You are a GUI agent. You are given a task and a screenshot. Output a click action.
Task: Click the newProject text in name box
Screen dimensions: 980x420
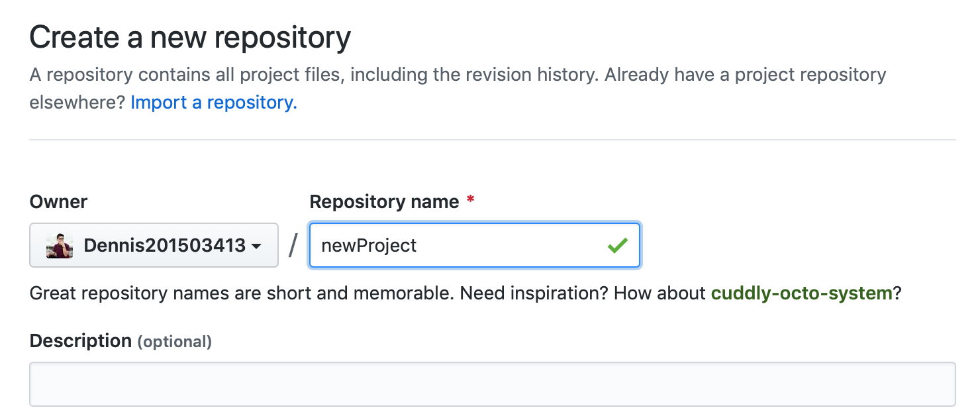pyautogui.click(x=369, y=246)
